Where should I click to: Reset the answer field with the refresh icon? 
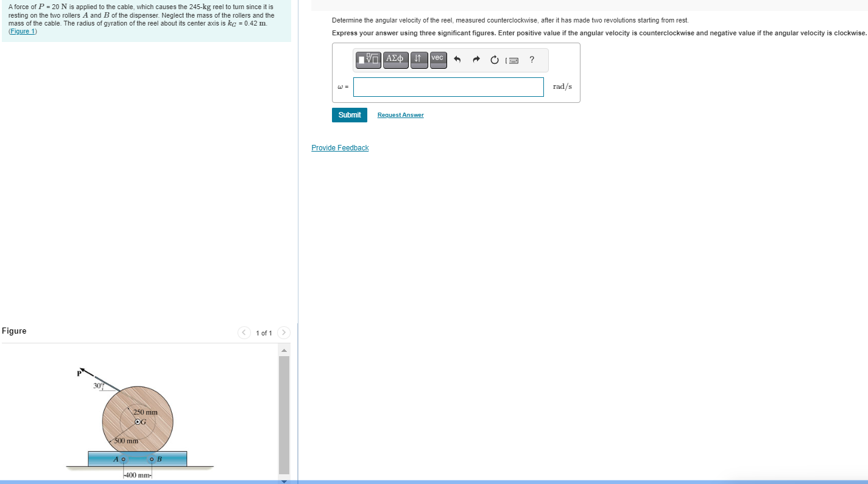(493, 60)
